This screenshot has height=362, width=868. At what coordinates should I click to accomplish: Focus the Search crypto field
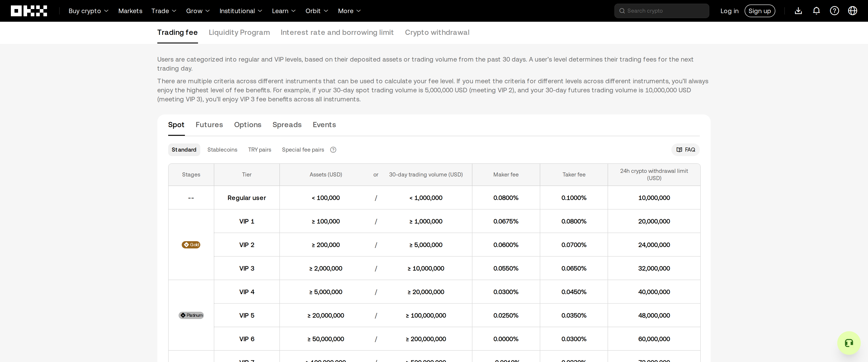point(661,11)
